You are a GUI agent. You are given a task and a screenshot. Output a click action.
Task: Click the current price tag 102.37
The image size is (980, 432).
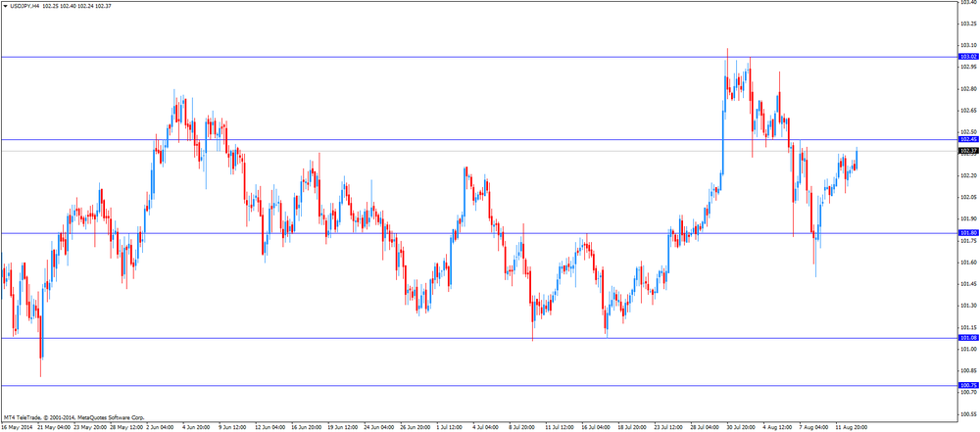(x=968, y=151)
